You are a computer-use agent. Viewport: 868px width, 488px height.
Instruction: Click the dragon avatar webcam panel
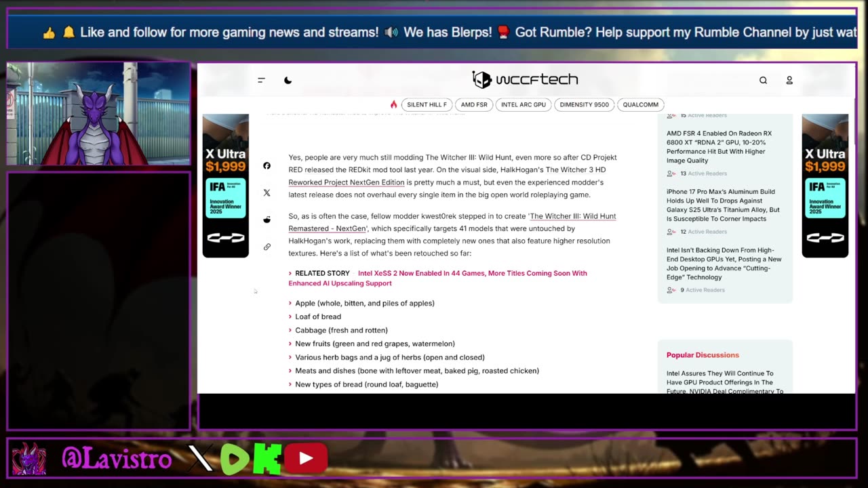point(98,114)
